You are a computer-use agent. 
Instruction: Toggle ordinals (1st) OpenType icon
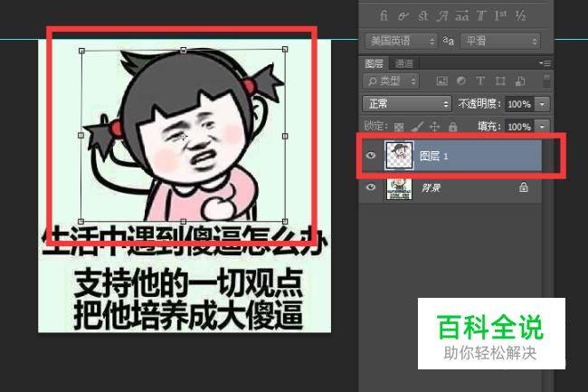click(500, 15)
